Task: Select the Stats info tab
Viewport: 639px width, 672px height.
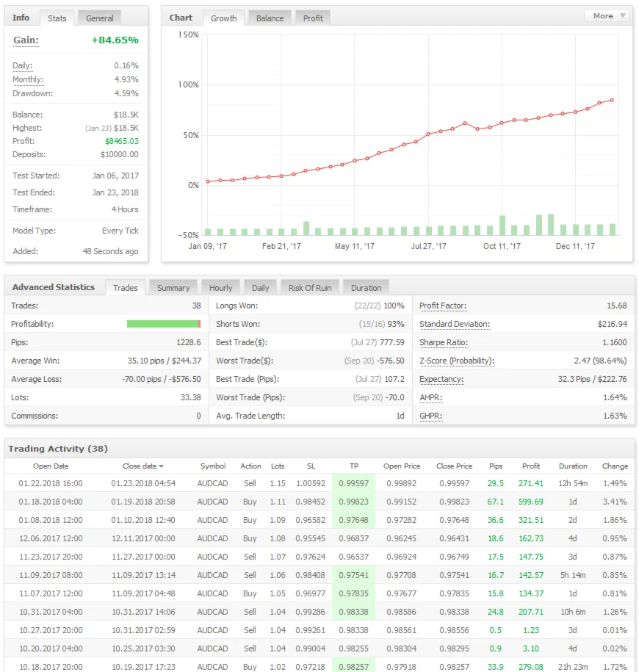Action: pyautogui.click(x=56, y=18)
